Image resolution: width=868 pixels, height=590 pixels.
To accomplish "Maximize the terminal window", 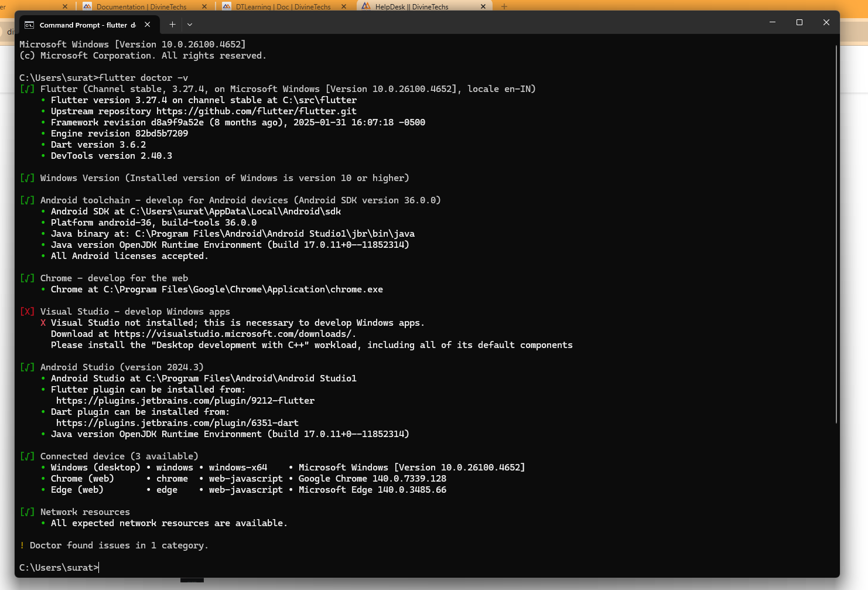I will 799,22.
